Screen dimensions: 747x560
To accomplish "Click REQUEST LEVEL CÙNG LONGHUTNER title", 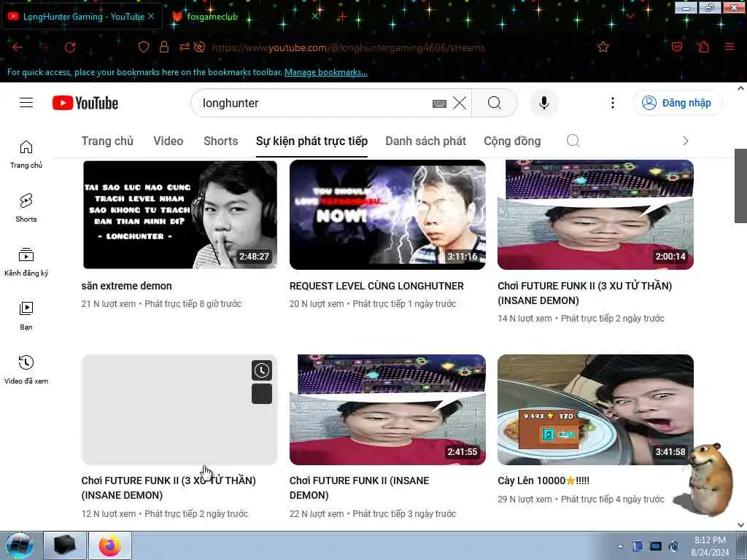I will [x=376, y=286].
